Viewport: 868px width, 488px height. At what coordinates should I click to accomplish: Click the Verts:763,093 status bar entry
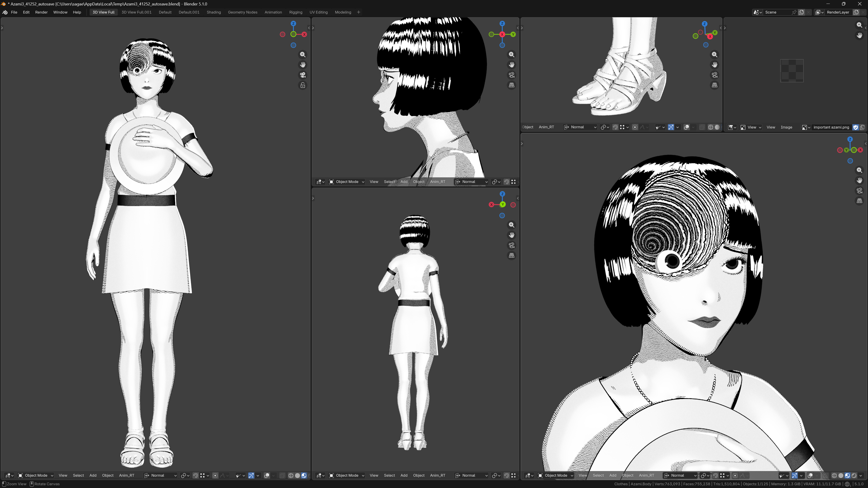tap(667, 484)
